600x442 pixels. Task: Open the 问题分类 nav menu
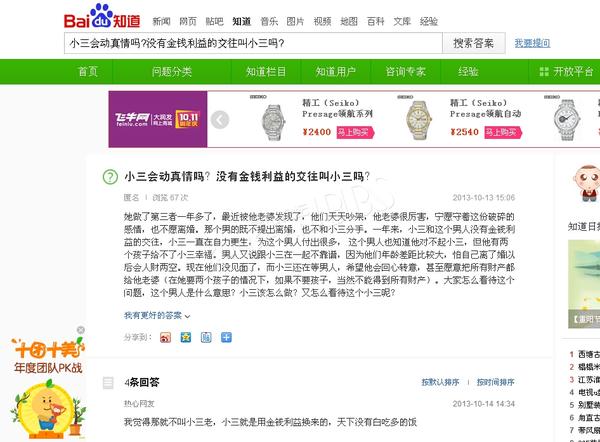pyautogui.click(x=172, y=72)
